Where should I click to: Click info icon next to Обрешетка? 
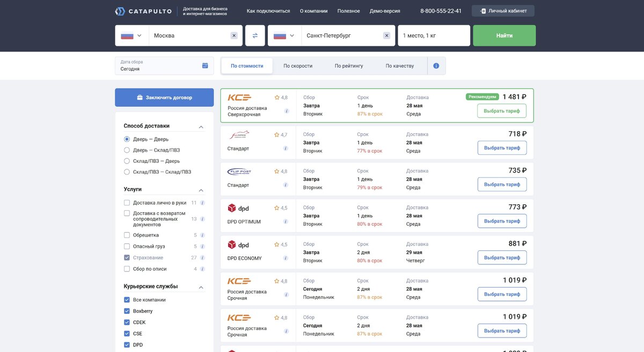click(202, 235)
